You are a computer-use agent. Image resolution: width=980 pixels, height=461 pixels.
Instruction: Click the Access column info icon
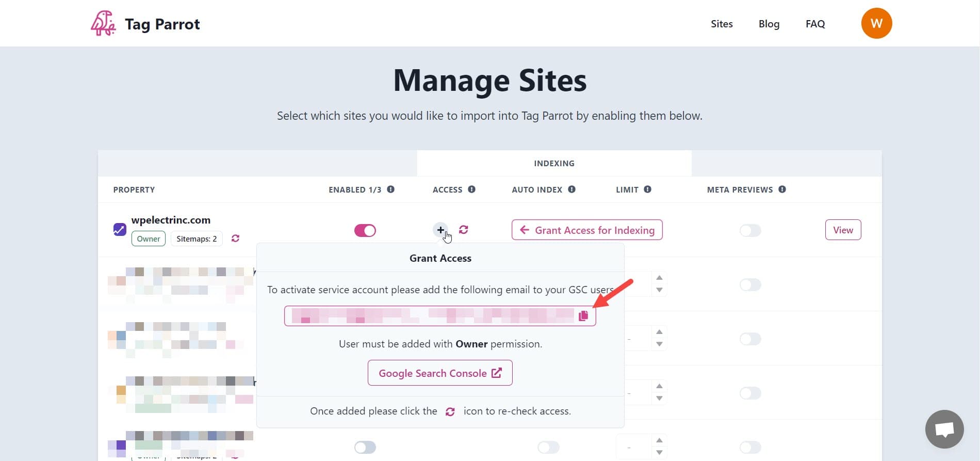[471, 189]
